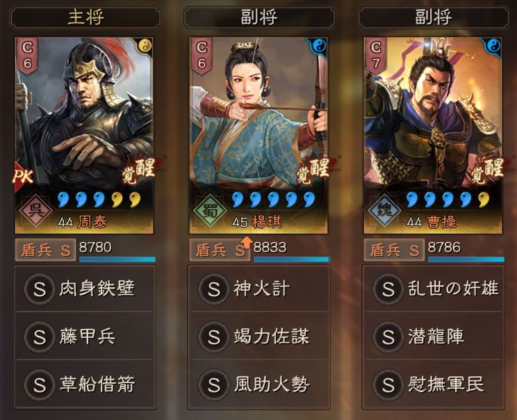Viewport: 517px width, 420px height.
Task: Open the 曹操 general card portrait
Action: pos(433,136)
